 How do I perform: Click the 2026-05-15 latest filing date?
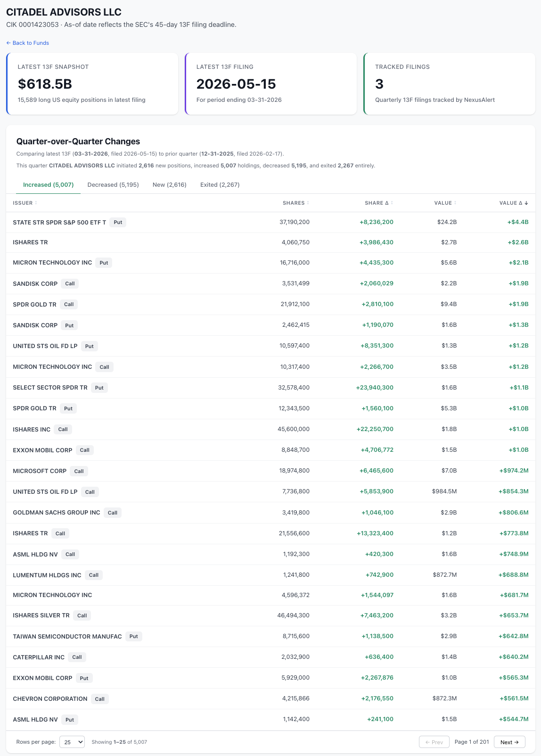click(x=236, y=84)
